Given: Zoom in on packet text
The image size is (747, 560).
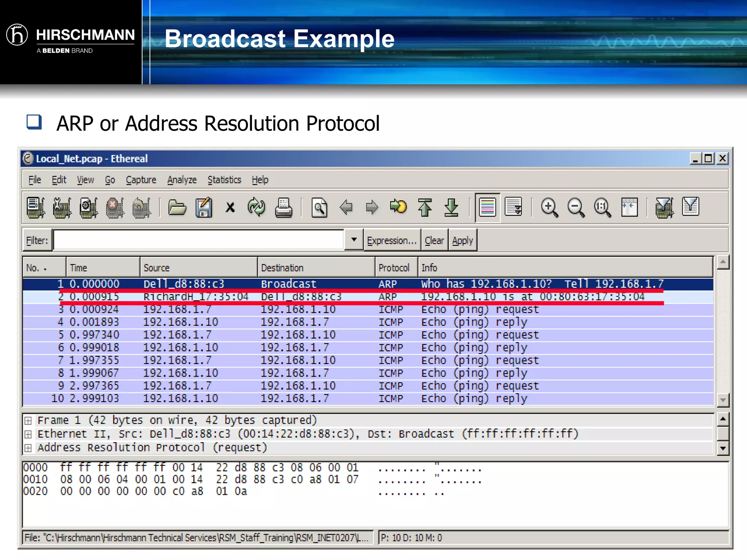Looking at the screenshot, I should (549, 207).
